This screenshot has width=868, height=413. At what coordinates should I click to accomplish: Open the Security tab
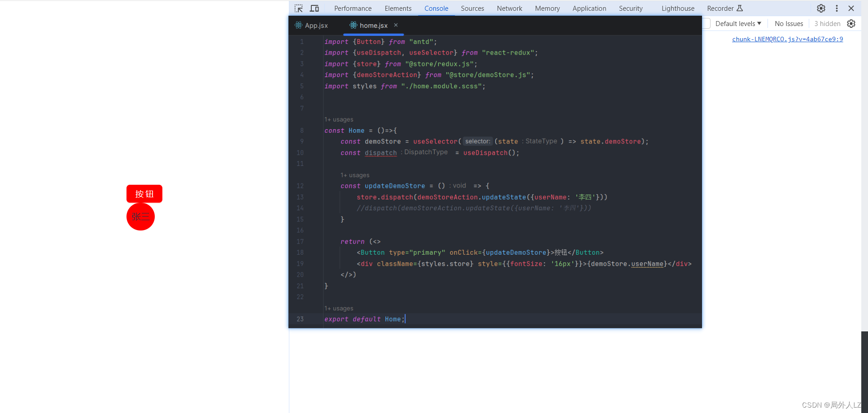click(x=631, y=8)
